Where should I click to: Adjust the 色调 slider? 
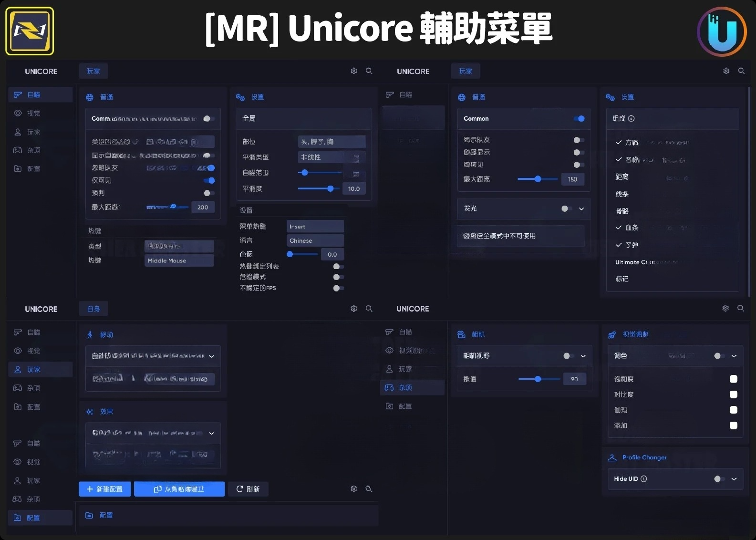pyautogui.click(x=302, y=254)
